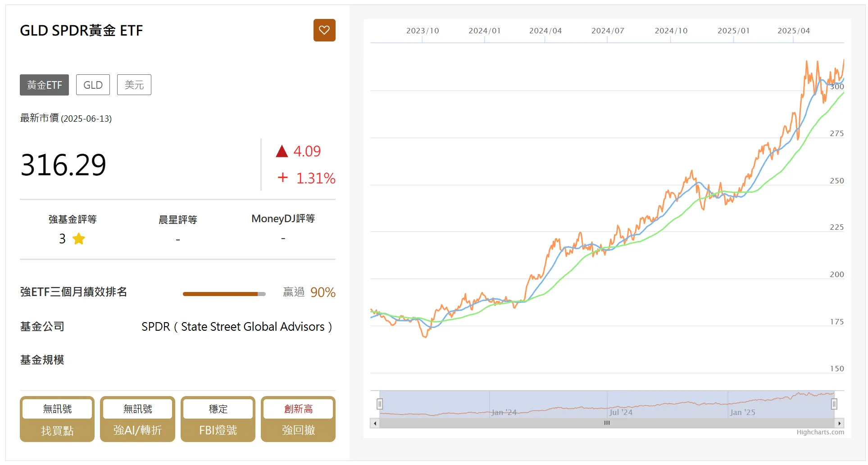Viewport: 868px width, 465px height.
Task: Click the navigator right scroll arrow
Action: pos(839,423)
